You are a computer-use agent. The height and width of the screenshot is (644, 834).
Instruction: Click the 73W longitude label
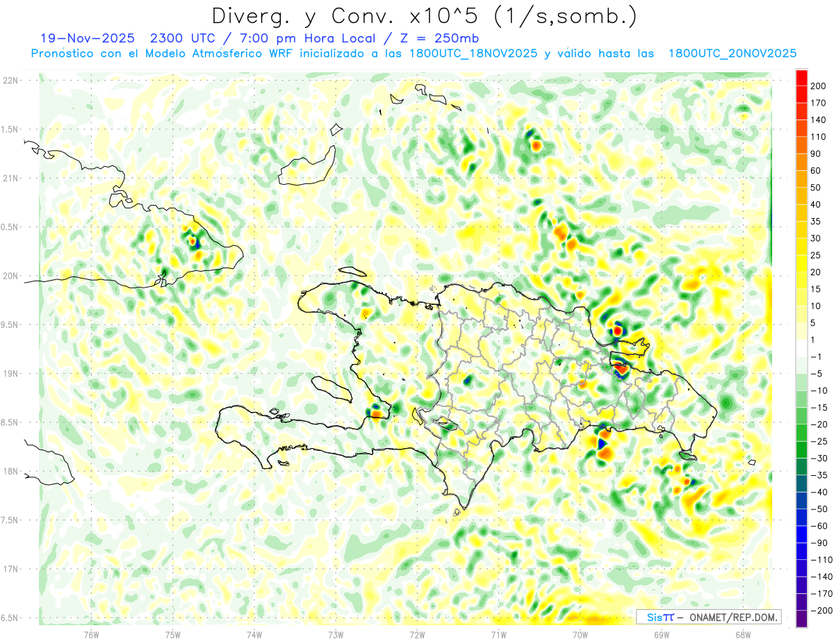click(336, 634)
